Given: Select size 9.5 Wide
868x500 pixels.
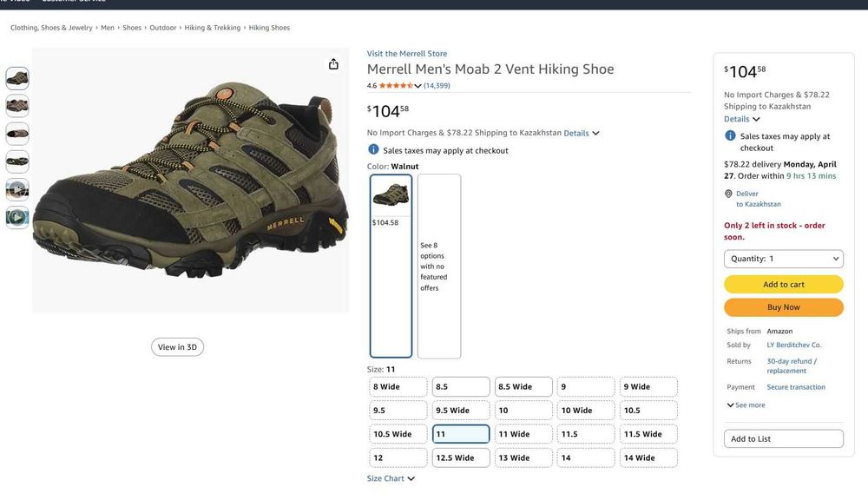Looking at the screenshot, I should point(461,411).
